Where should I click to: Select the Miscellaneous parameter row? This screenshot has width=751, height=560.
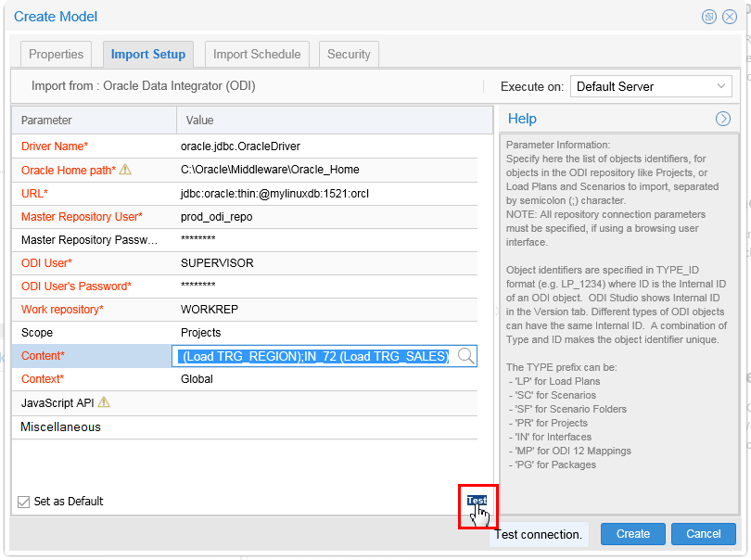click(x=244, y=426)
